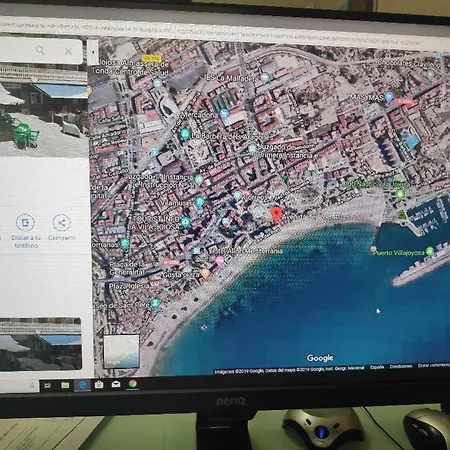Collapse the side panel with the arrow tab

coord(93,52)
